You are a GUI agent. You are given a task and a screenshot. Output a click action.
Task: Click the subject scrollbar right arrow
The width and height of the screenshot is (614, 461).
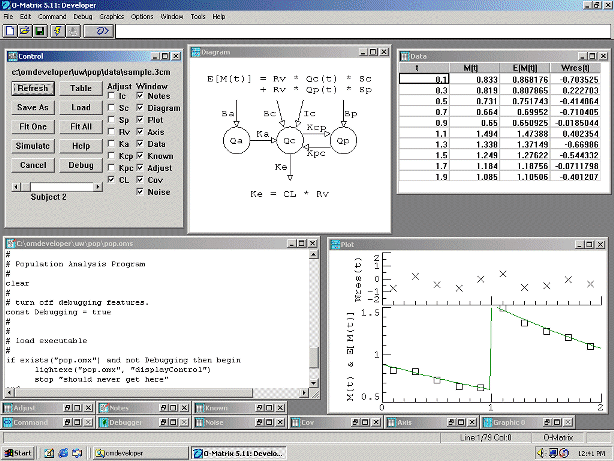point(98,187)
